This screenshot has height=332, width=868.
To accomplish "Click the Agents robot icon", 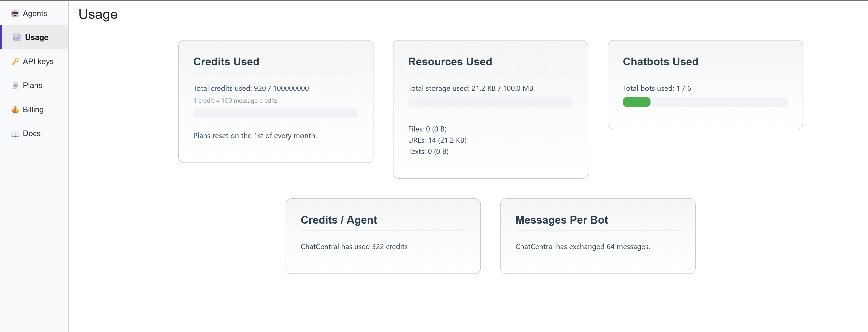I will click(15, 13).
